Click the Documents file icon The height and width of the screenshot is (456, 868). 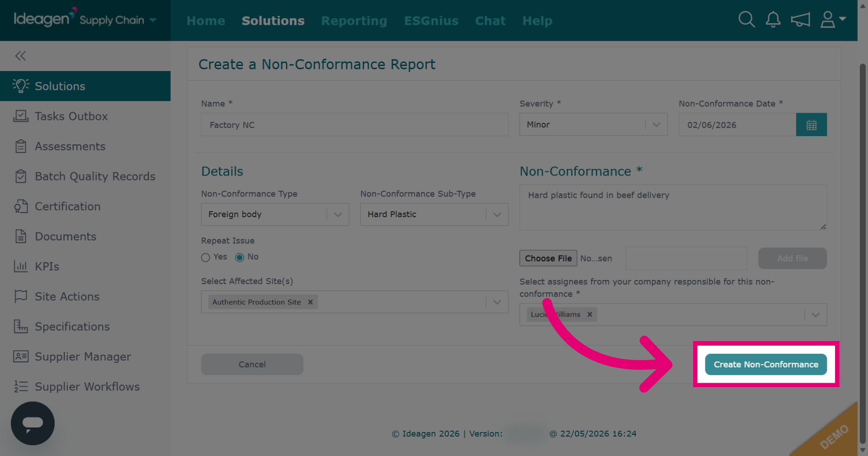(21, 236)
